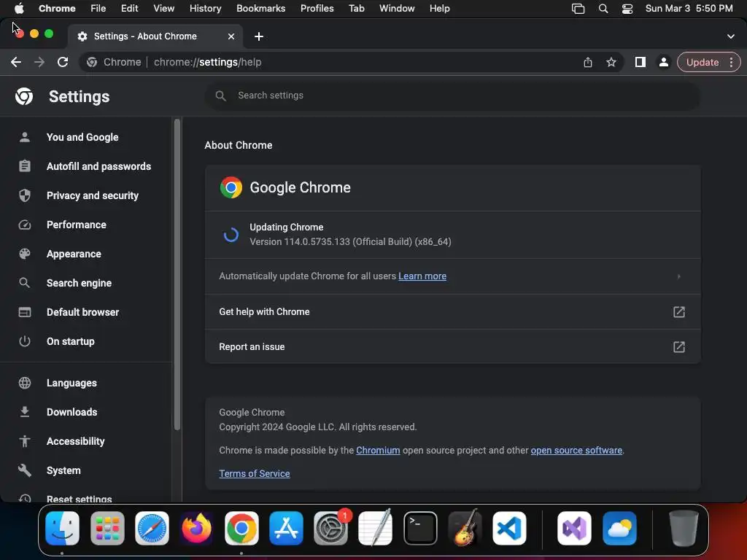Click the share page icon in address bar
The height and width of the screenshot is (560, 747).
[588, 63]
